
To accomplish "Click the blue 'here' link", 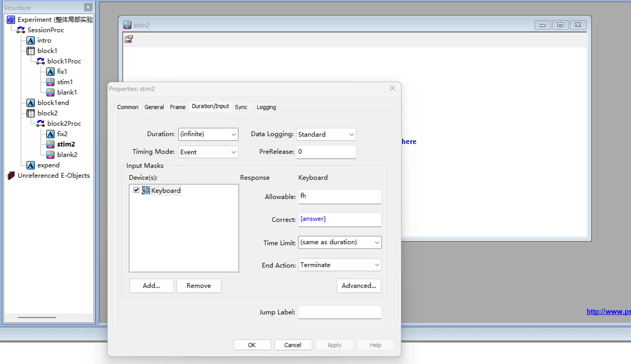I will pos(409,142).
